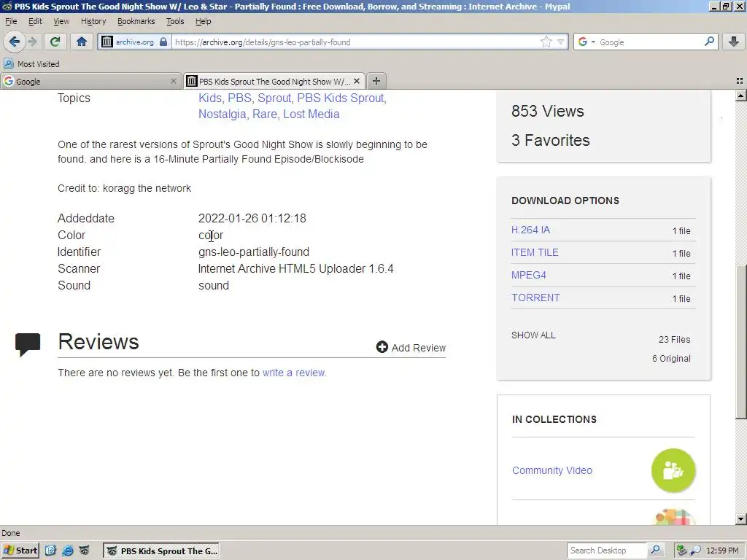
Task: Open the Google search engine selector
Action: click(x=587, y=42)
